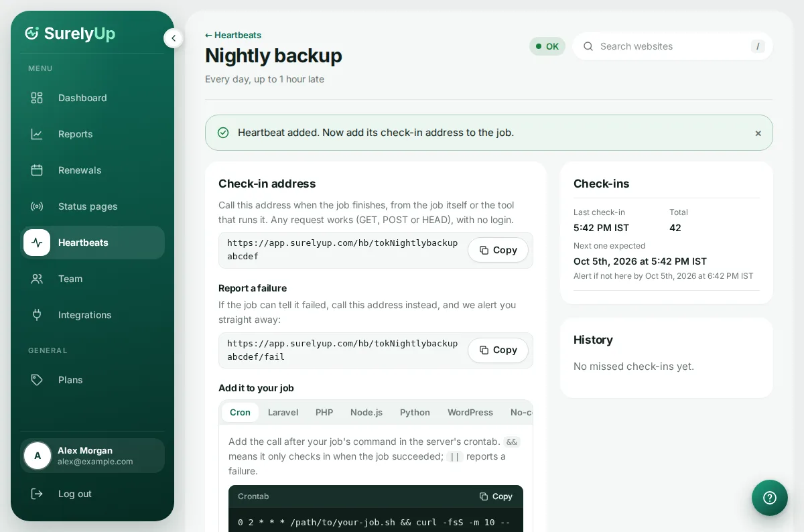Open the Status pages menu label
This screenshot has height=532, width=804.
click(88, 206)
